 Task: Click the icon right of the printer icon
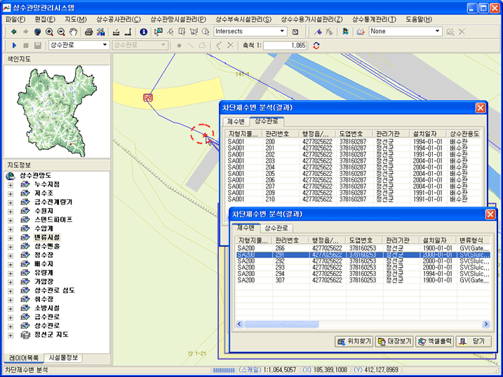(100, 32)
